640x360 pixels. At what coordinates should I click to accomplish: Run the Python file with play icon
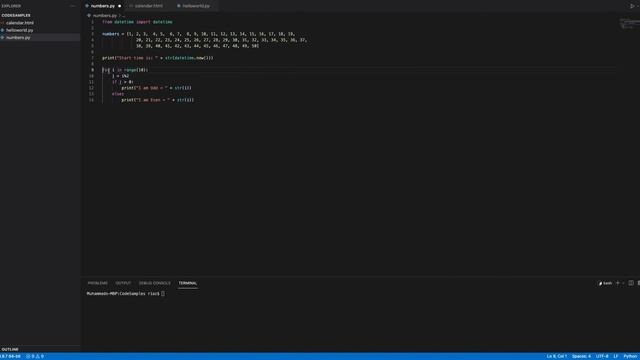tap(632, 6)
